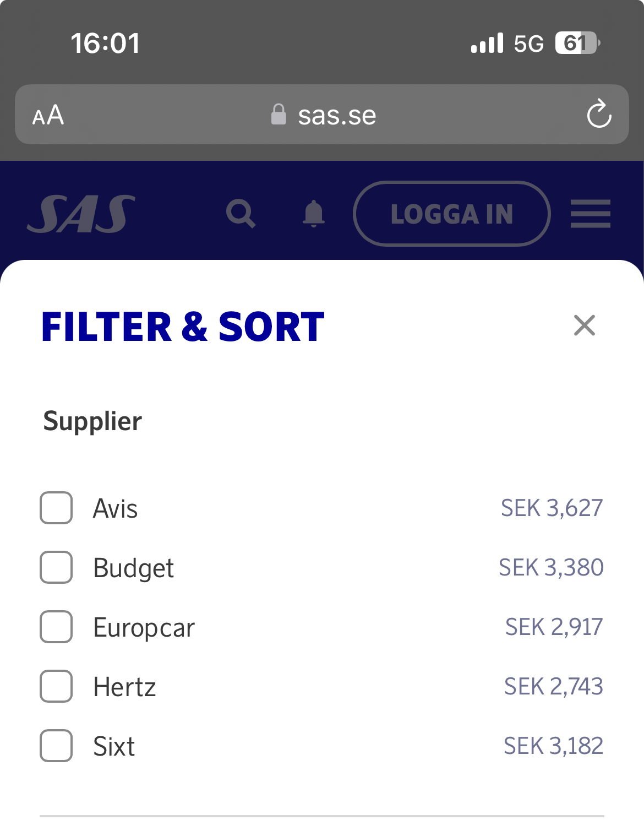
Task: Enable the Budget supplier filter
Action: pyautogui.click(x=56, y=567)
